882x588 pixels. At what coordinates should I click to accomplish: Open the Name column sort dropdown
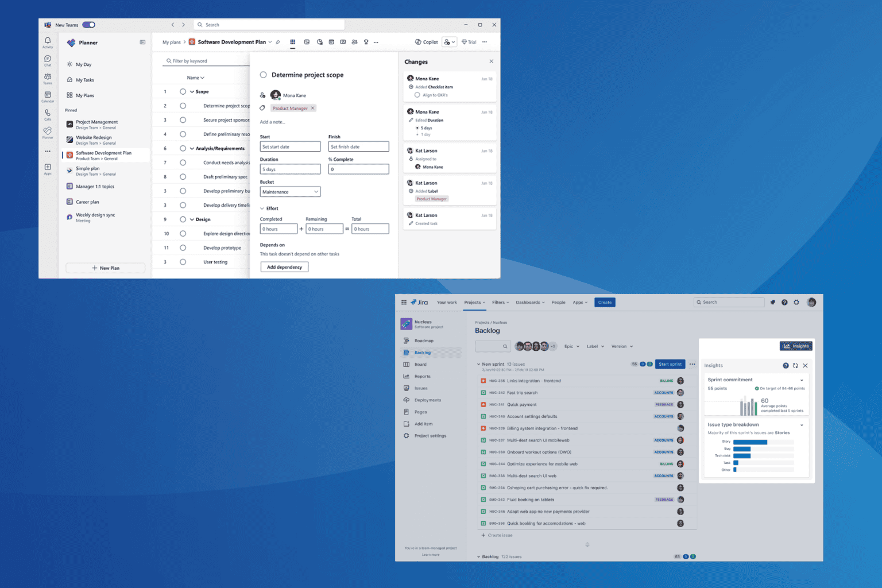(196, 78)
